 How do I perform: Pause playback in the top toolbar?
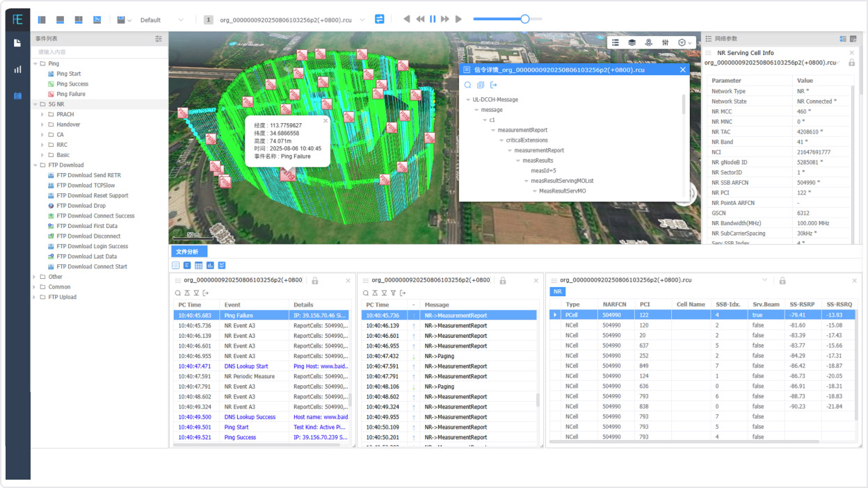pyautogui.click(x=433, y=19)
